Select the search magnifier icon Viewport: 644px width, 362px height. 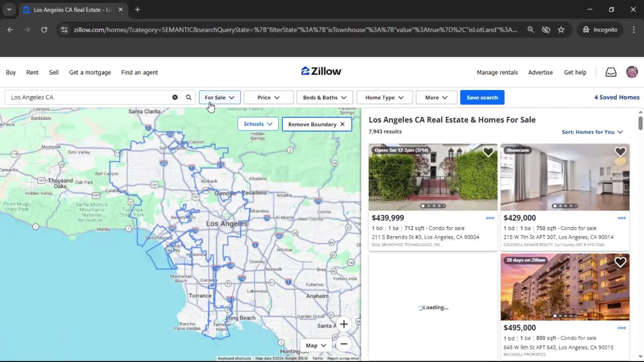click(188, 97)
